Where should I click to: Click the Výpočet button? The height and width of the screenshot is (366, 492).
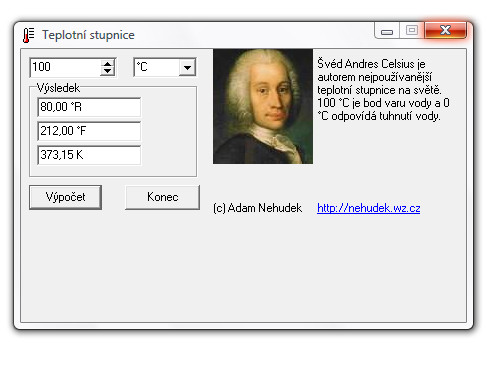[65, 197]
